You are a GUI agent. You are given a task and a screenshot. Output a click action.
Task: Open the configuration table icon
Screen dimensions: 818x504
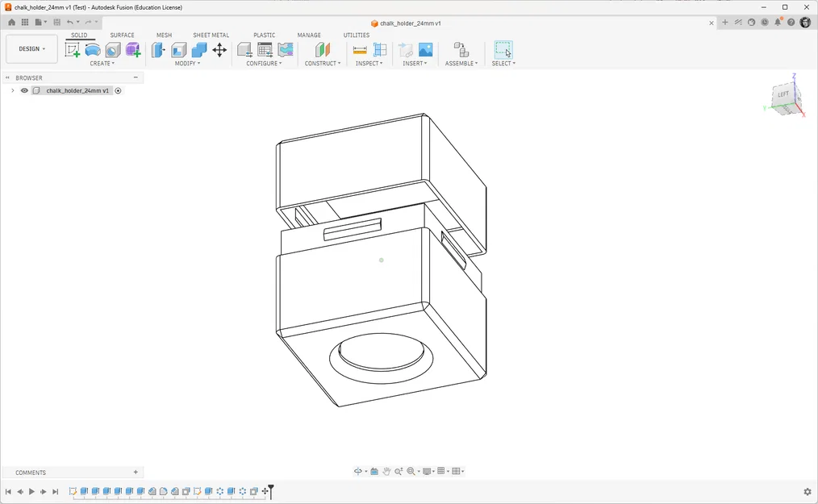click(x=265, y=49)
